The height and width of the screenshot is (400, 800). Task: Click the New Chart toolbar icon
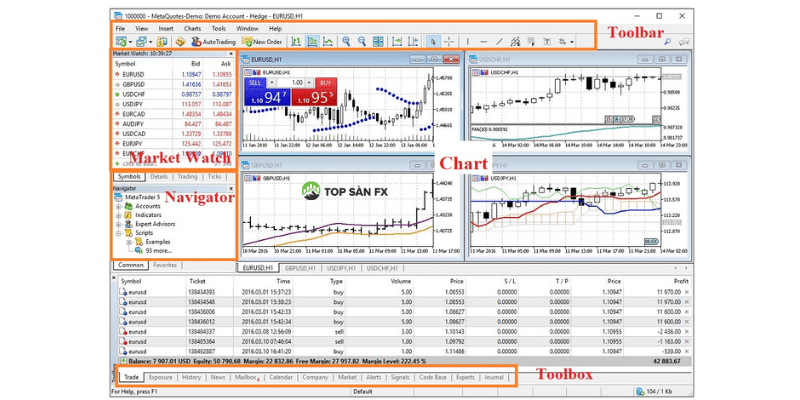pos(120,41)
